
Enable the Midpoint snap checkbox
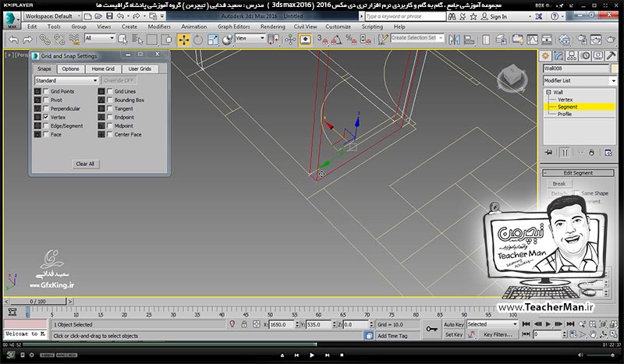110,125
